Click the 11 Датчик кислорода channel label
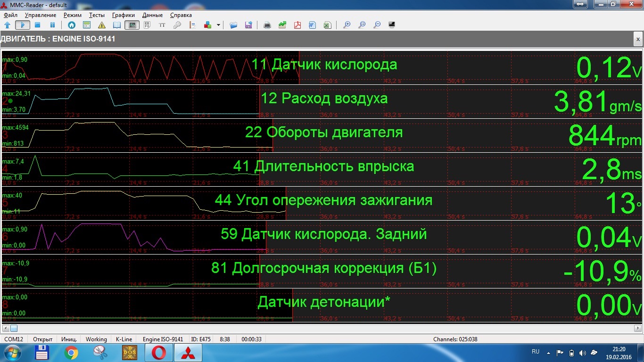The width and height of the screenshot is (644, 362). click(x=324, y=64)
